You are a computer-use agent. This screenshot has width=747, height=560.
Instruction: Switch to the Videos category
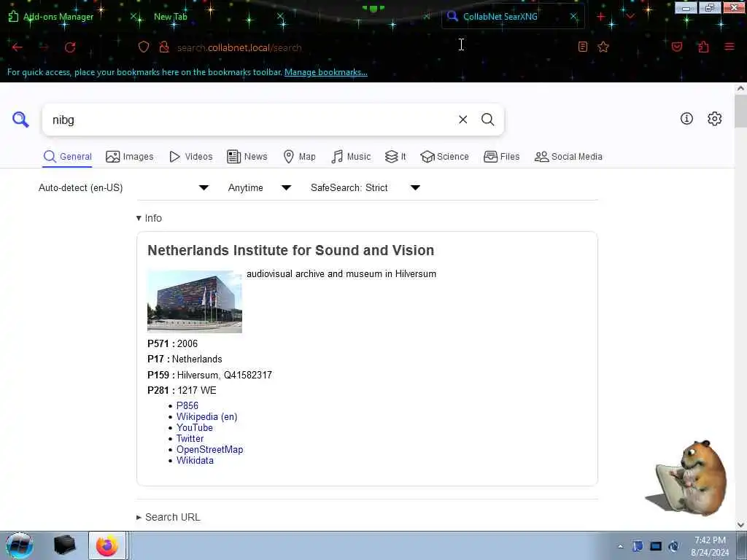pyautogui.click(x=191, y=157)
